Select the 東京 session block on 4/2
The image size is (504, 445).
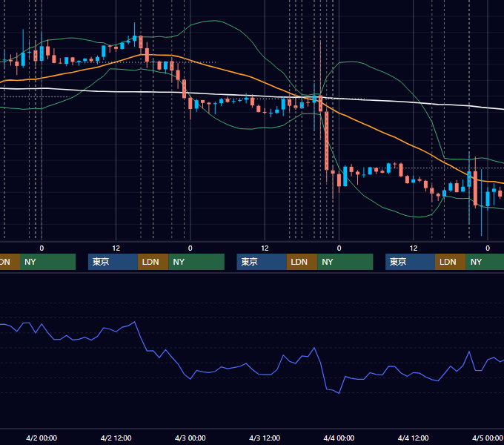coord(113,262)
